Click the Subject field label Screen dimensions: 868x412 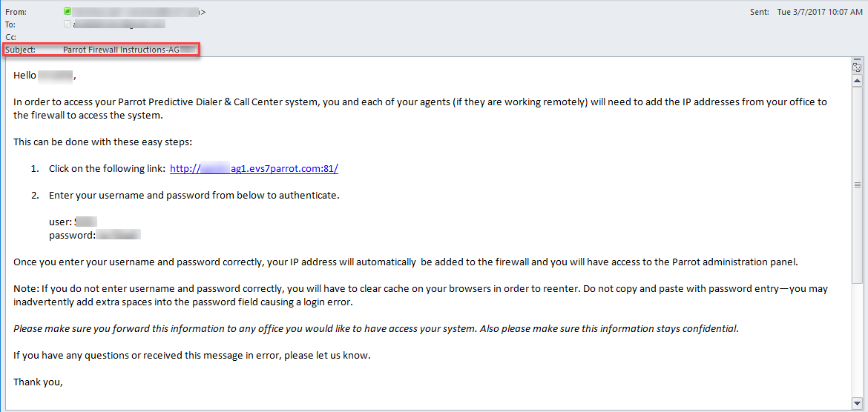tap(21, 50)
